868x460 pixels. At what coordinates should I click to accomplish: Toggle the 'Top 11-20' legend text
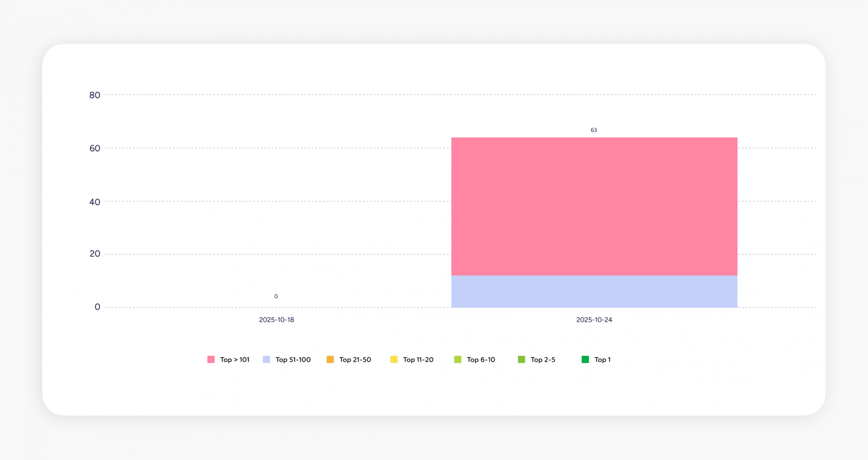click(x=418, y=360)
